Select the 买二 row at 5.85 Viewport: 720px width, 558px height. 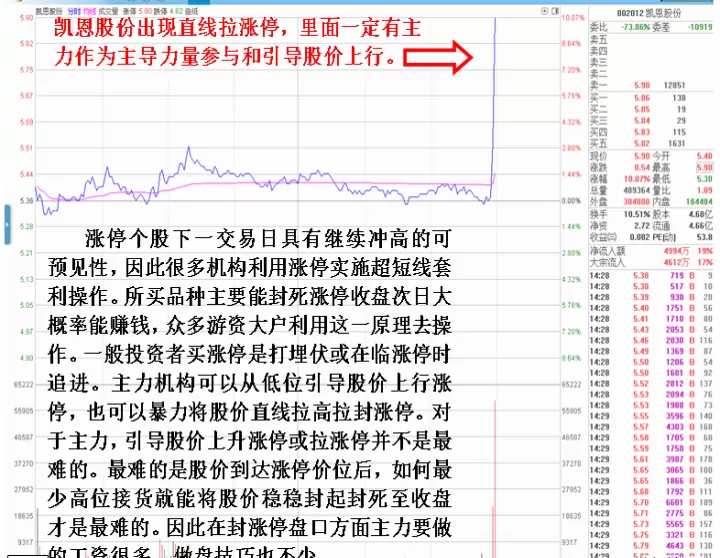click(x=651, y=109)
